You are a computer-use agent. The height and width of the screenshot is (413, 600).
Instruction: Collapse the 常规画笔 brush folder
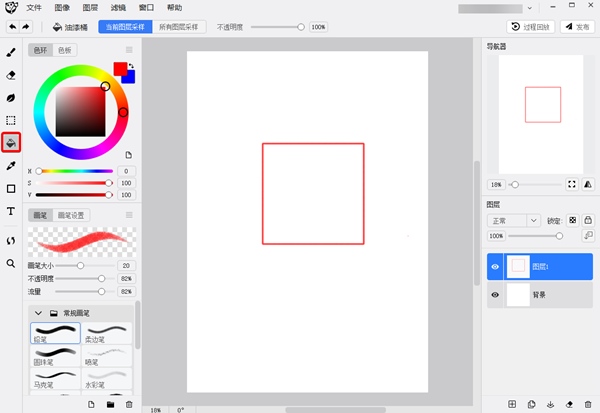[37, 313]
